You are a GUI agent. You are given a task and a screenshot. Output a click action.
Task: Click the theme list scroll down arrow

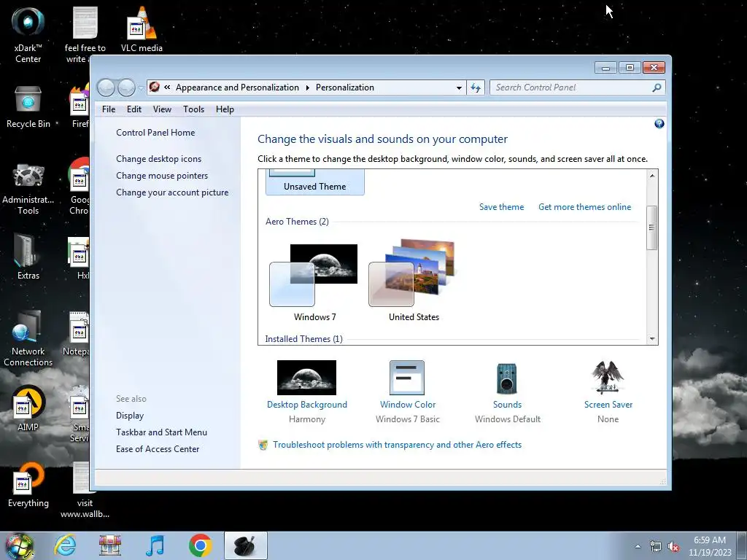click(651, 338)
